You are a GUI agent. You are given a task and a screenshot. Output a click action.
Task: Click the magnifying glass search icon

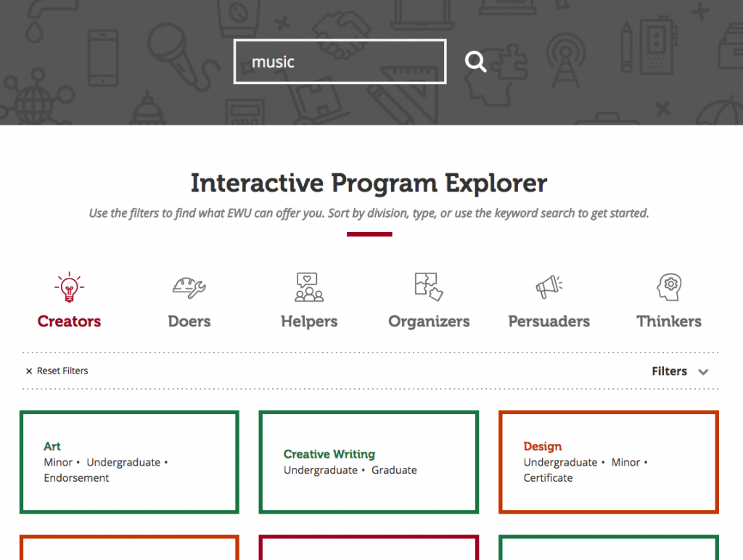(x=476, y=62)
